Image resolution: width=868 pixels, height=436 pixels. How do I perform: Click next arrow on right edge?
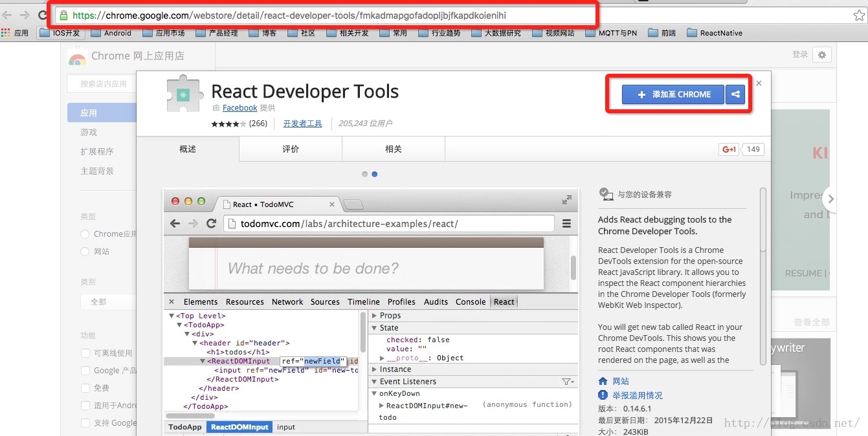point(830,199)
